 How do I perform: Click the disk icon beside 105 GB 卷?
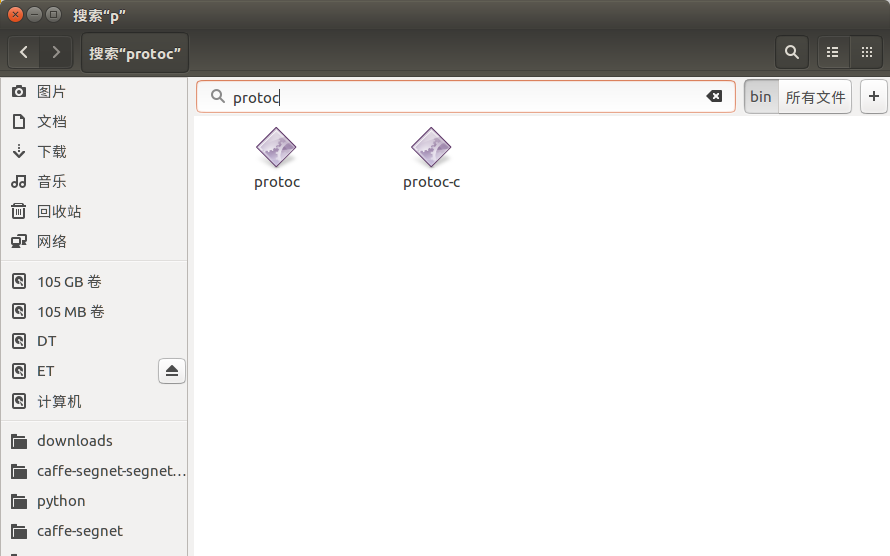tap(19, 281)
